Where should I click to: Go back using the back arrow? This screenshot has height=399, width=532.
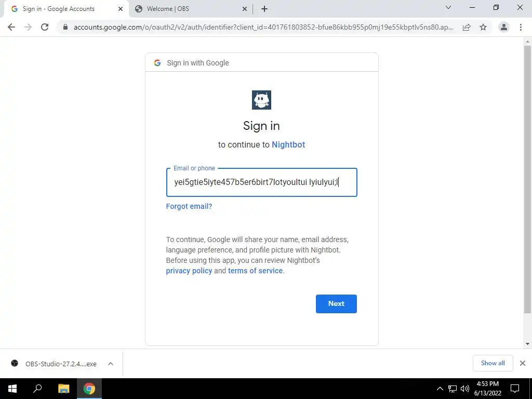click(x=11, y=27)
